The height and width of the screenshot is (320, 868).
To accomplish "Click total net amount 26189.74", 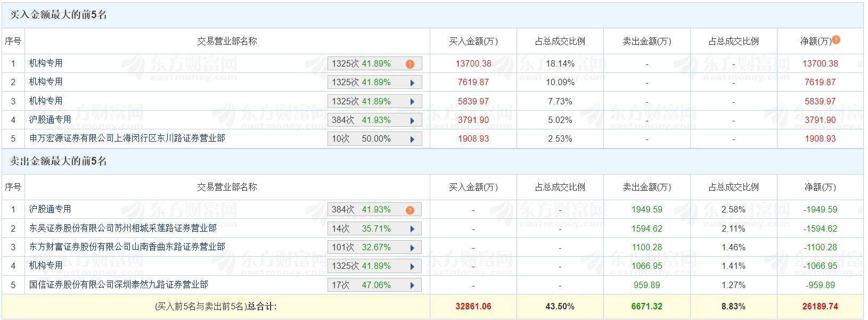I will point(820,306).
